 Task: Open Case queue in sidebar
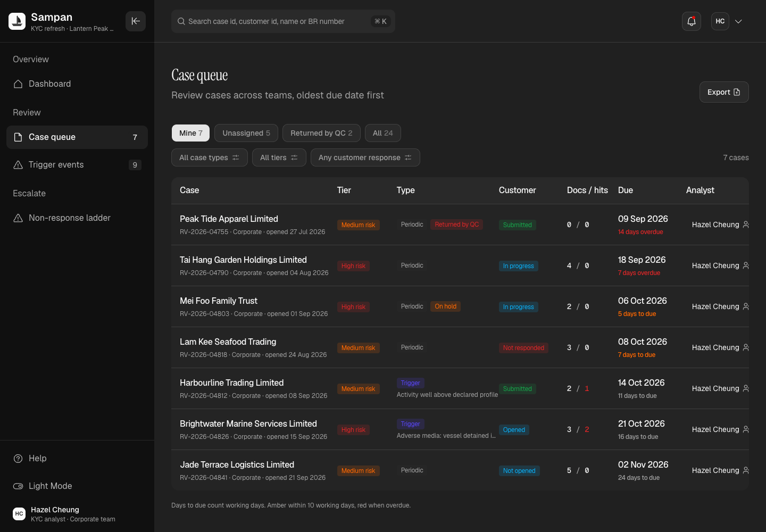77,137
